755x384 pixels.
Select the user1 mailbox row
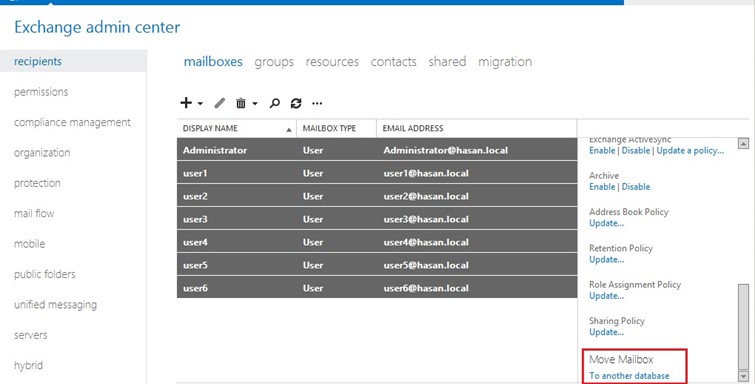(x=377, y=173)
